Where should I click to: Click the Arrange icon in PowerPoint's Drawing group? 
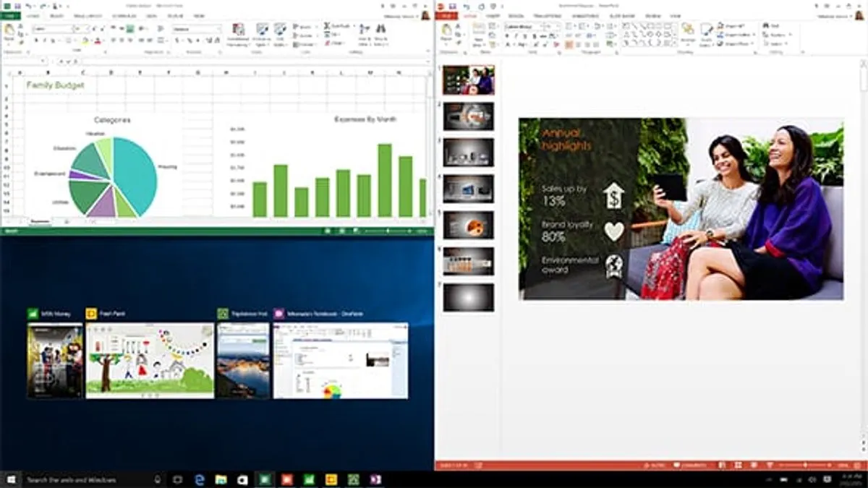(x=688, y=34)
